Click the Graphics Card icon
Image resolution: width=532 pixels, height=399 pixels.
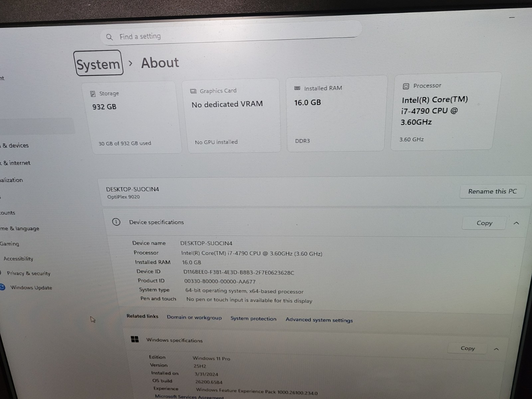pos(193,90)
